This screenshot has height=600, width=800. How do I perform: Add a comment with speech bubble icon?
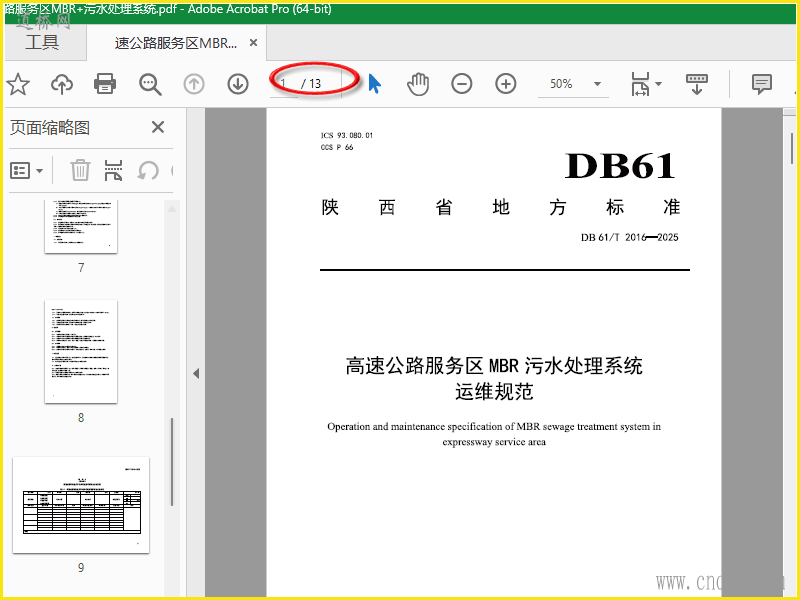point(762,84)
